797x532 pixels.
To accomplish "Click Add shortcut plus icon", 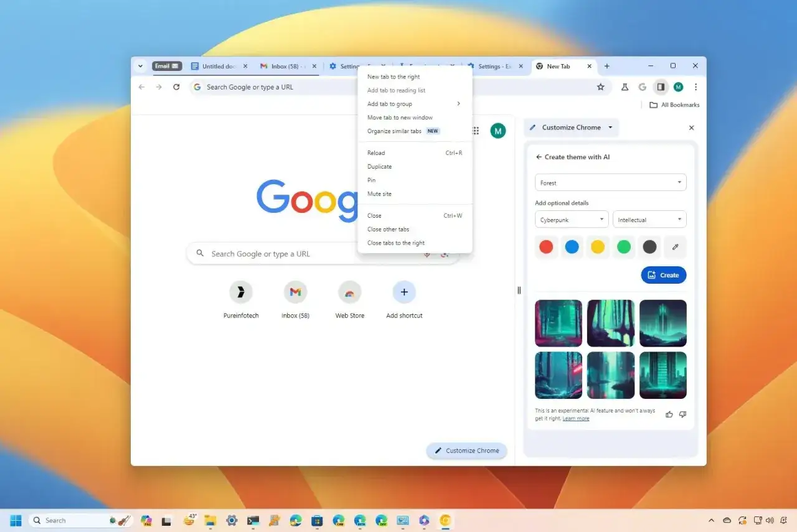I will (404, 292).
